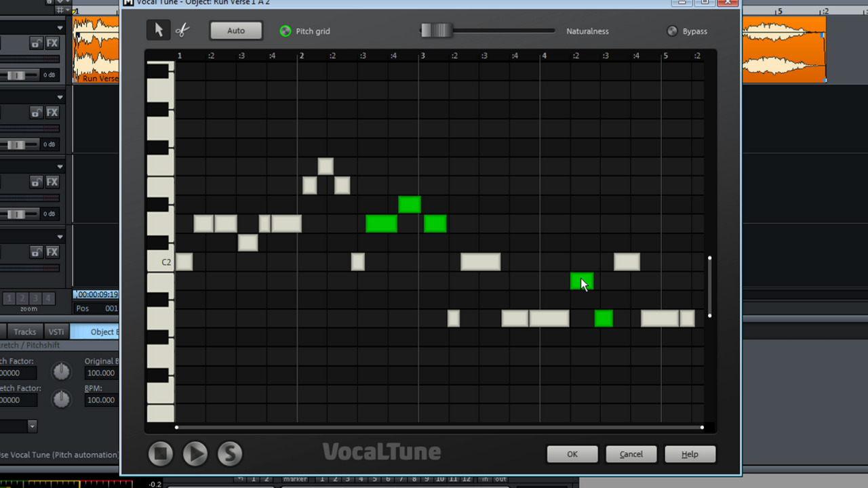The height and width of the screenshot is (488, 868).
Task: Confirm with the OK button
Action: pos(572,454)
